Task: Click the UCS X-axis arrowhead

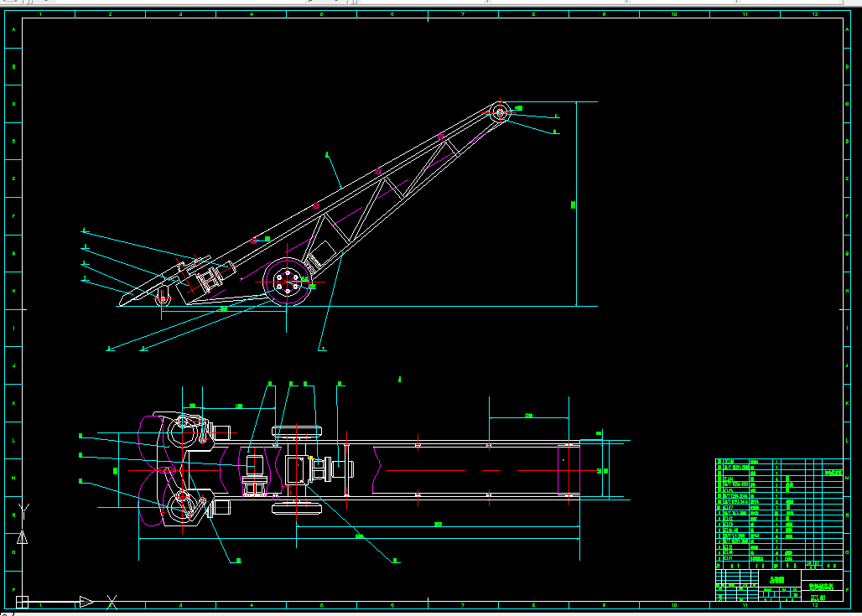Action: click(x=86, y=602)
